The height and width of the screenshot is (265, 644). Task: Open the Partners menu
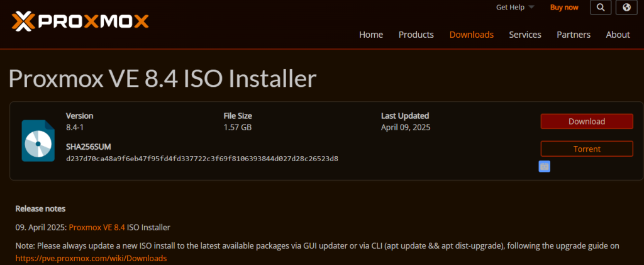[573, 35]
